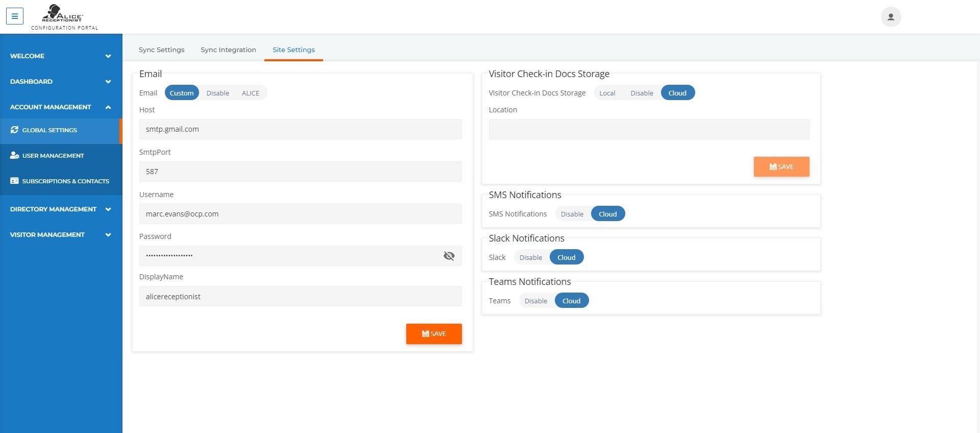Select Custom email option
The width and height of the screenshot is (980, 433).
click(182, 93)
